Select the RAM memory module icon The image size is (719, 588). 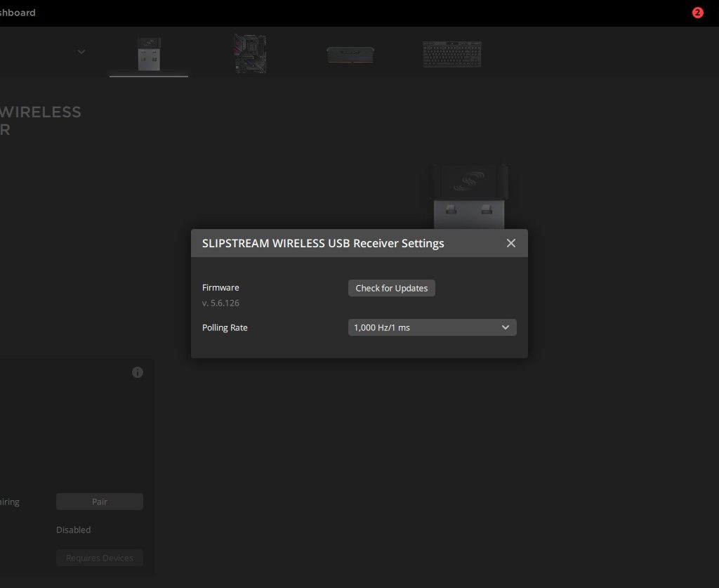pos(350,55)
